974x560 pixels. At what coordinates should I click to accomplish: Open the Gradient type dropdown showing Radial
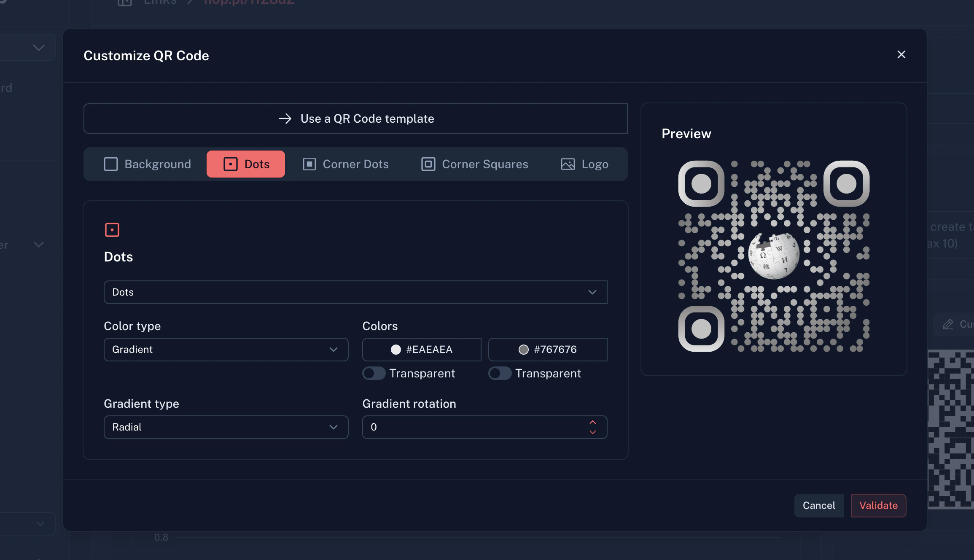[x=226, y=427]
